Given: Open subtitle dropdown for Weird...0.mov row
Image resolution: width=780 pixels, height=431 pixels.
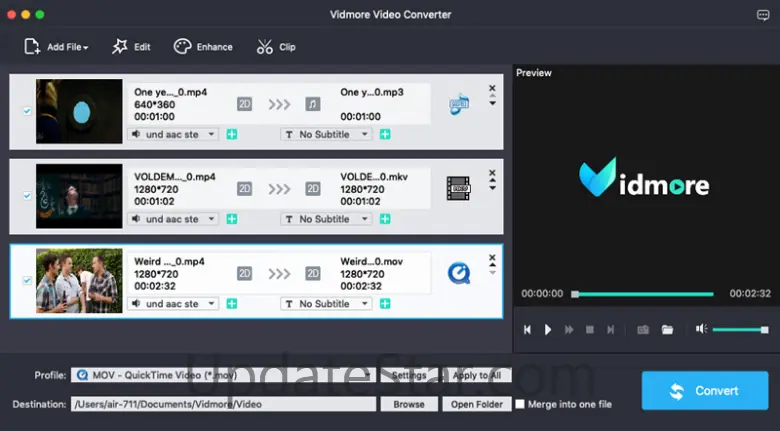Looking at the screenshot, I should (x=326, y=304).
